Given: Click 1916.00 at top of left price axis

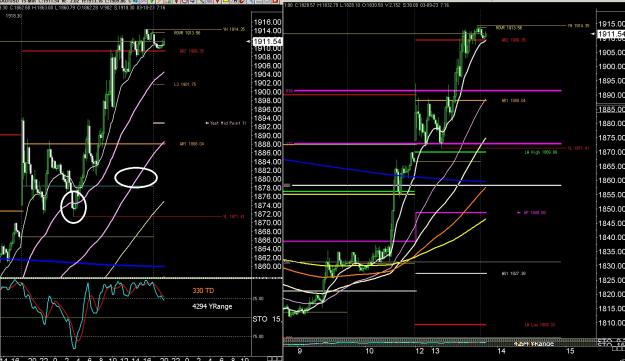Looking at the screenshot, I should coord(267,22).
